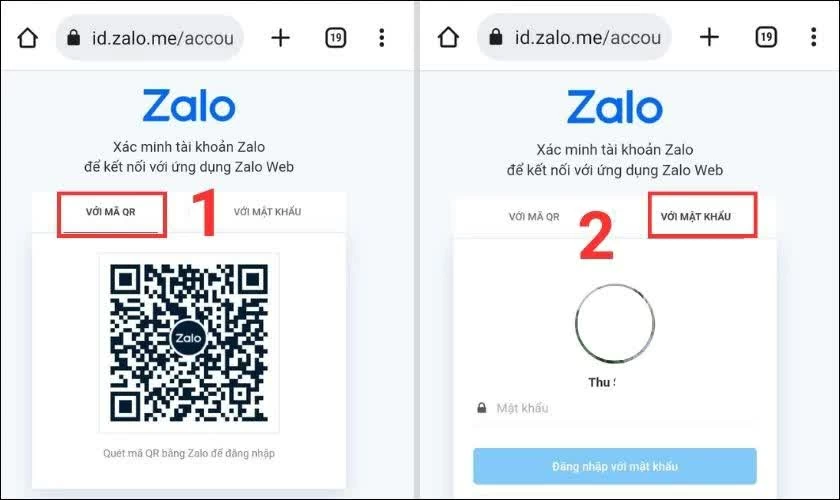Image resolution: width=840 pixels, height=500 pixels.
Task: Open three-dot browser menu in right screen
Action: coord(813,37)
